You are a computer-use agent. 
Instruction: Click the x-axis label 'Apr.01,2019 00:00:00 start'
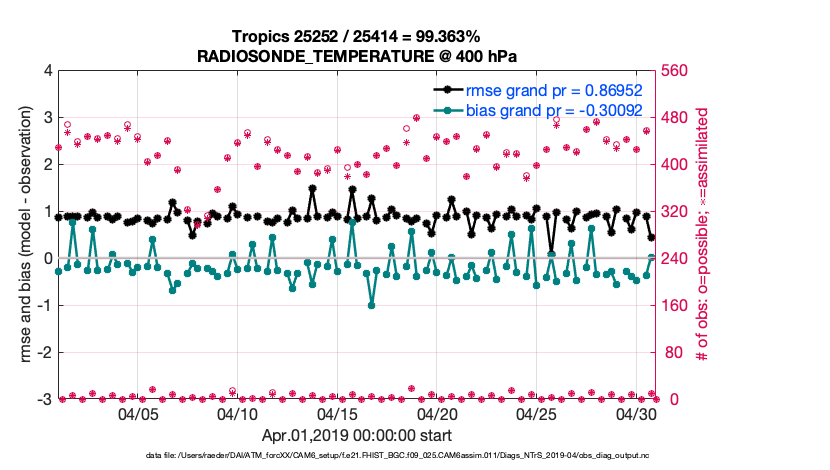point(357,436)
